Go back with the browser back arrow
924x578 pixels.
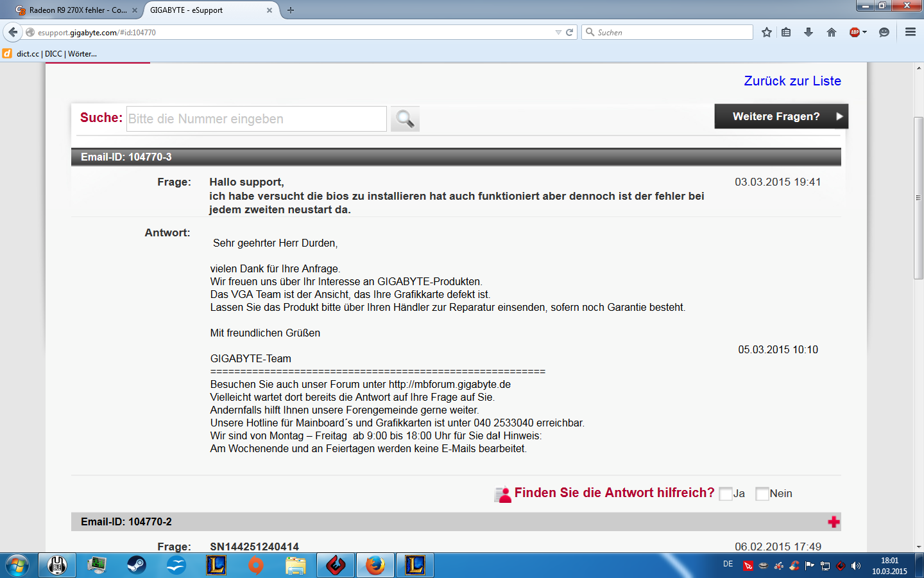13,32
